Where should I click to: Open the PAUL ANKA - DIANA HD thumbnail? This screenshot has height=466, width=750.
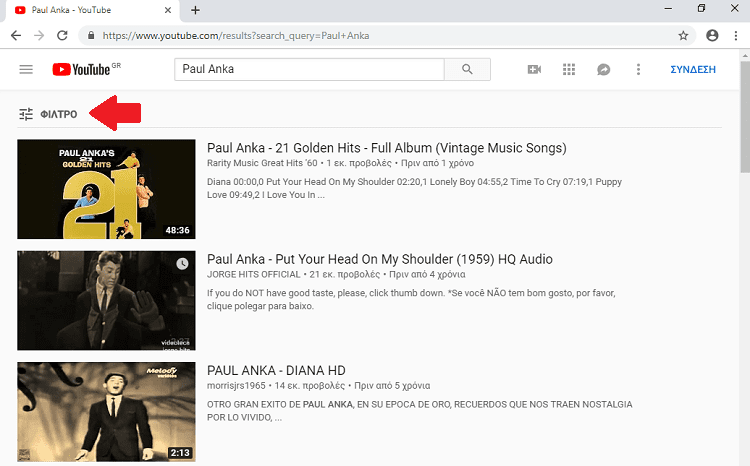[106, 412]
